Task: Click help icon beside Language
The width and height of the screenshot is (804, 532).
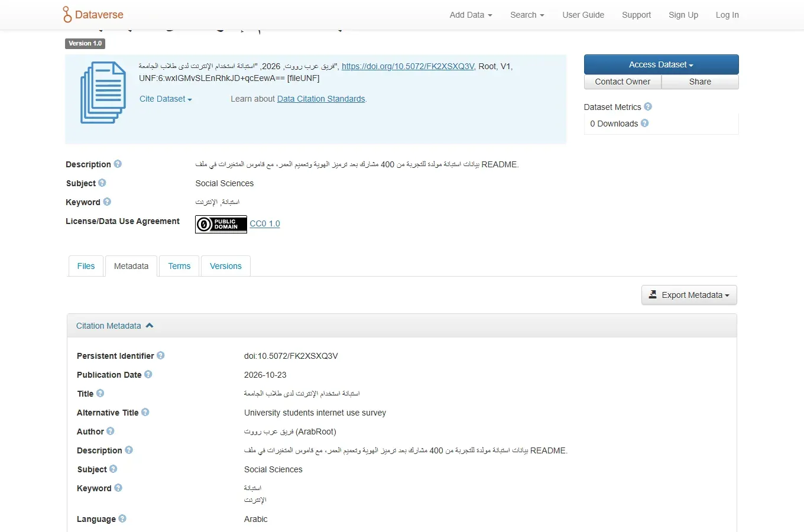Action: click(122, 518)
